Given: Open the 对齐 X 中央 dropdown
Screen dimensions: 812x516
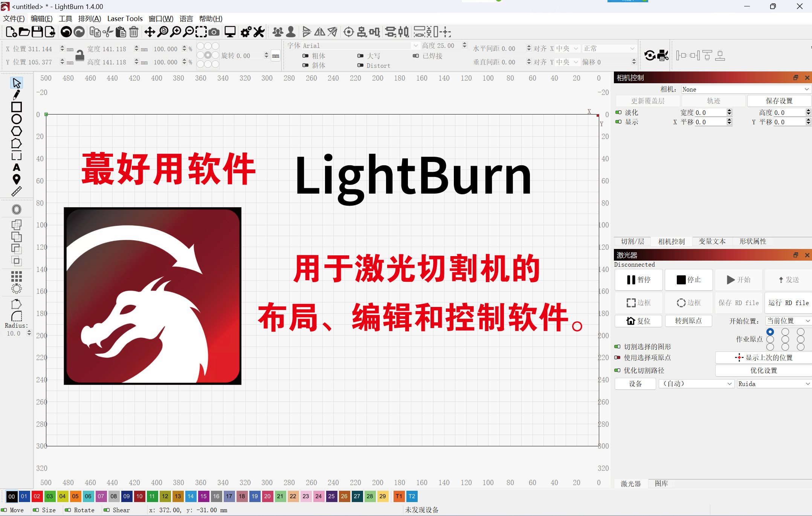Looking at the screenshot, I should 568,49.
